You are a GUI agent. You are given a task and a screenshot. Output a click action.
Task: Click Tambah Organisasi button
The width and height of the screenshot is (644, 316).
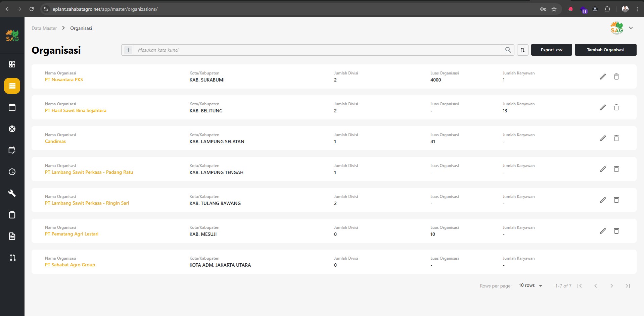coord(605,50)
